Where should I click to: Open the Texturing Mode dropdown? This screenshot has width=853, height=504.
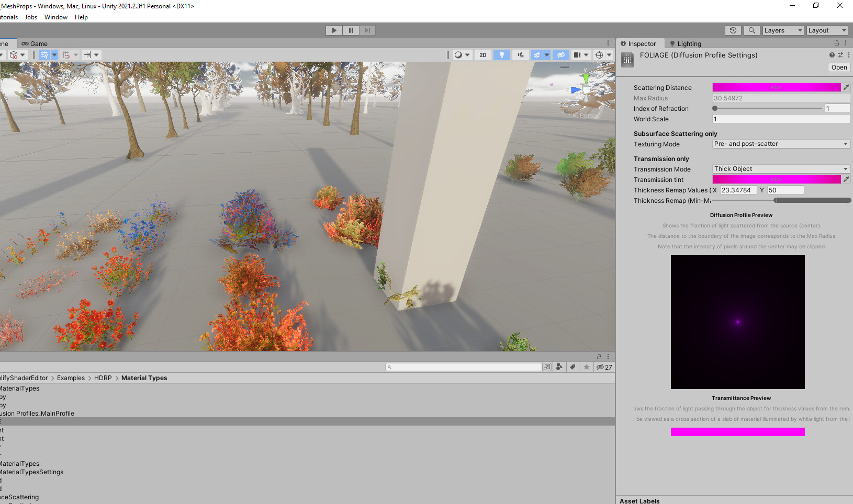pos(781,143)
